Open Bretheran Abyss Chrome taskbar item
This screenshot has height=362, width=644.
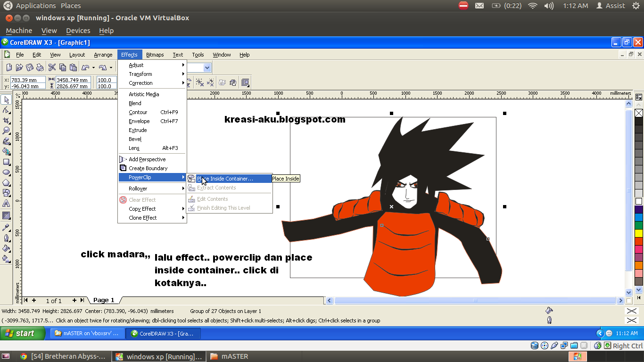click(x=63, y=356)
